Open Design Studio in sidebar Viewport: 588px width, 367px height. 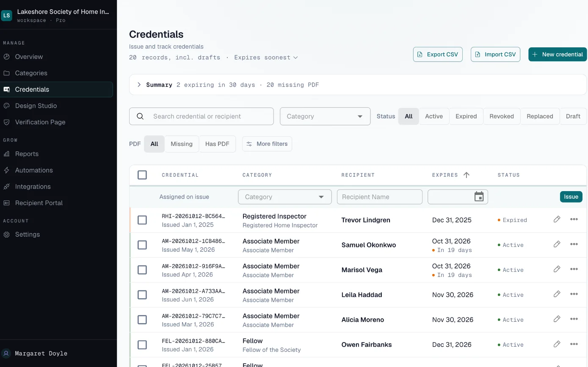(57, 106)
